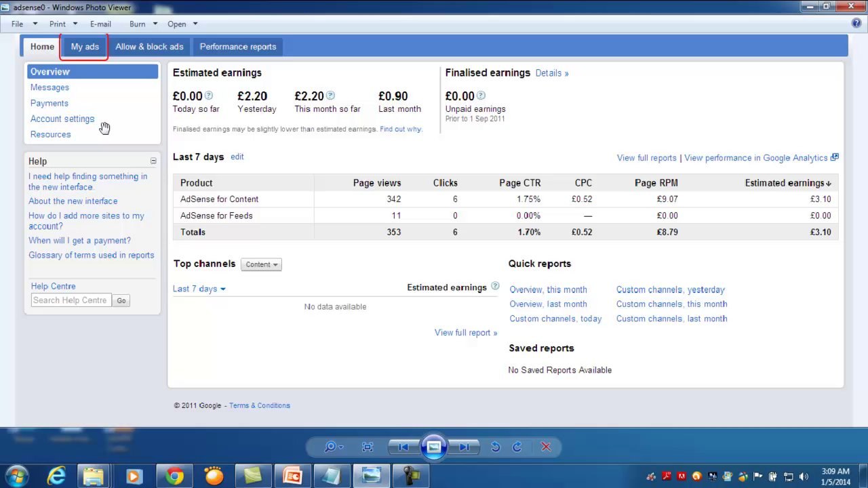Open View full reports above the table

click(x=647, y=158)
